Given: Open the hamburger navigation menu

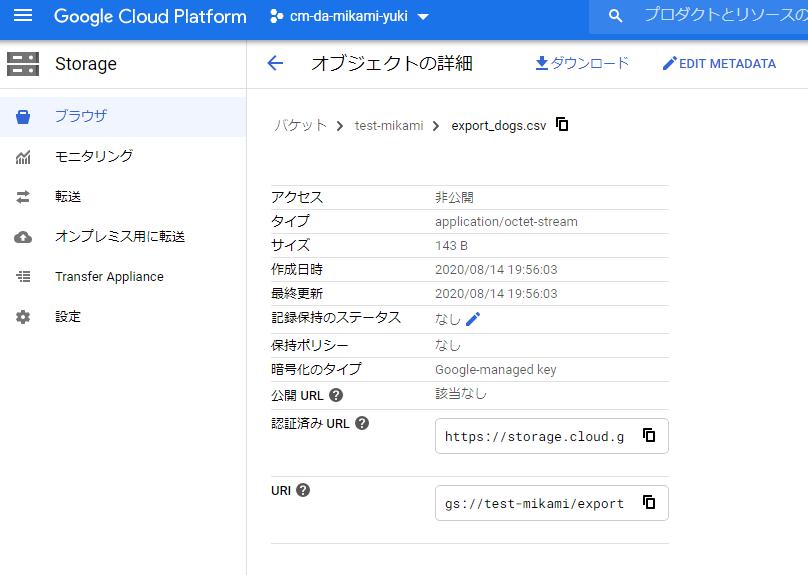Looking at the screenshot, I should [23, 16].
